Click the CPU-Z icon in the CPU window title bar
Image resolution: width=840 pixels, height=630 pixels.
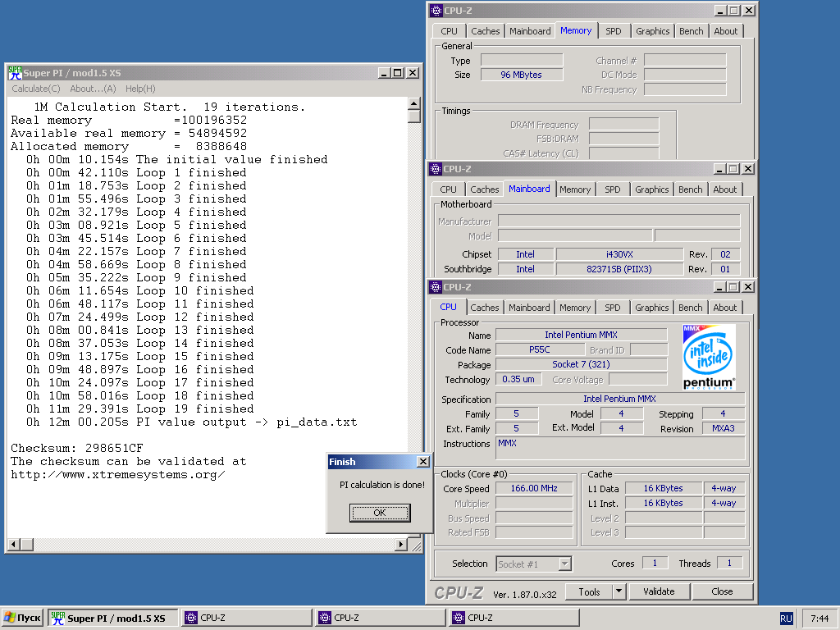[435, 287]
